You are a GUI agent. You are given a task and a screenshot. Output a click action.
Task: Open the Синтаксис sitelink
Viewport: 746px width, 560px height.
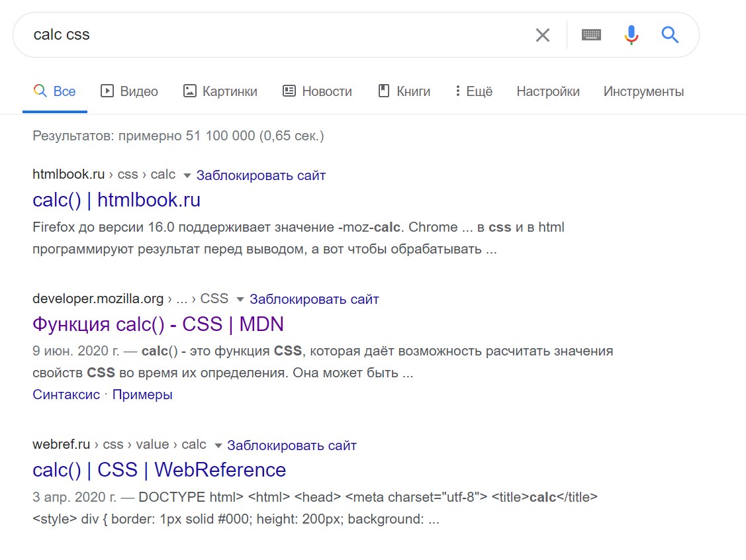point(66,395)
